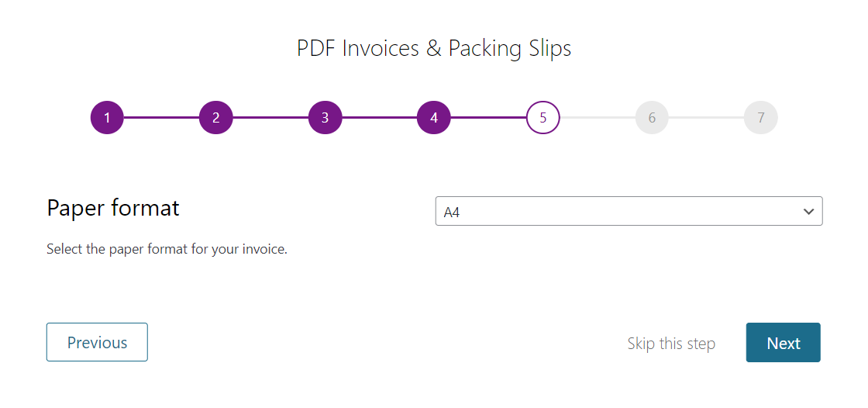Click grey progress line between steps 6 and 7
The width and height of the screenshot is (868, 408).
click(706, 118)
